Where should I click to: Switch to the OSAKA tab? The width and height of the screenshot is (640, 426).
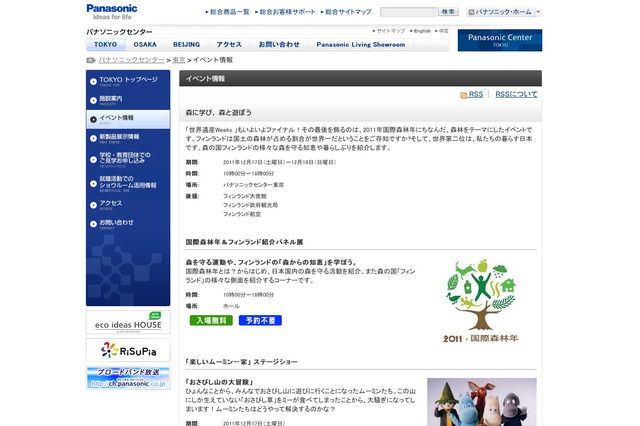(145, 45)
